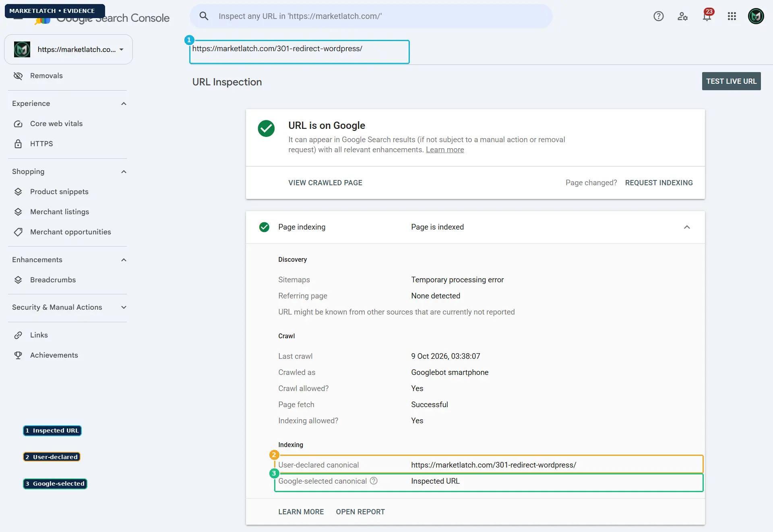Open Core web vitals report
773x532 pixels.
[x=56, y=124]
